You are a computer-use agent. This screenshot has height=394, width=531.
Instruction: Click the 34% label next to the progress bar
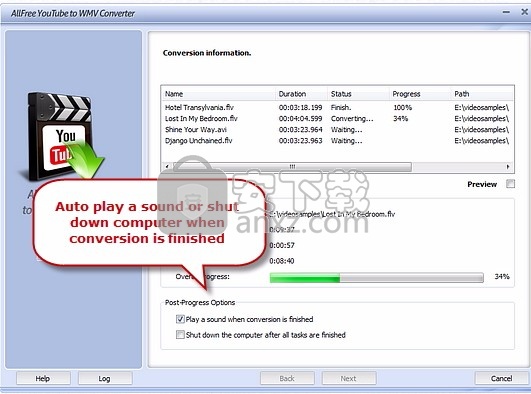pos(502,277)
